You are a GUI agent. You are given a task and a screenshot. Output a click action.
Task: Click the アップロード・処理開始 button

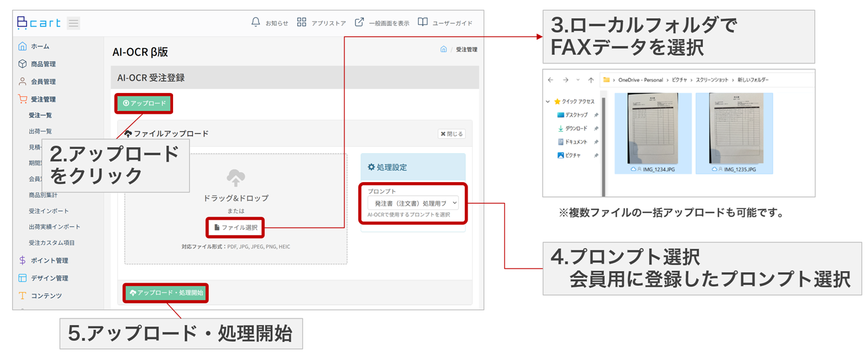[x=166, y=293]
